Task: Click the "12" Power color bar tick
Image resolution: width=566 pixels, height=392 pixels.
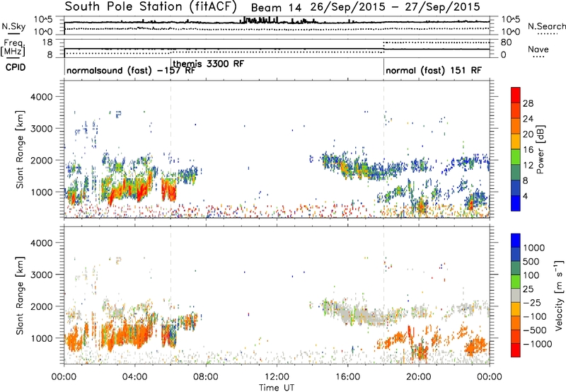Action: point(528,166)
